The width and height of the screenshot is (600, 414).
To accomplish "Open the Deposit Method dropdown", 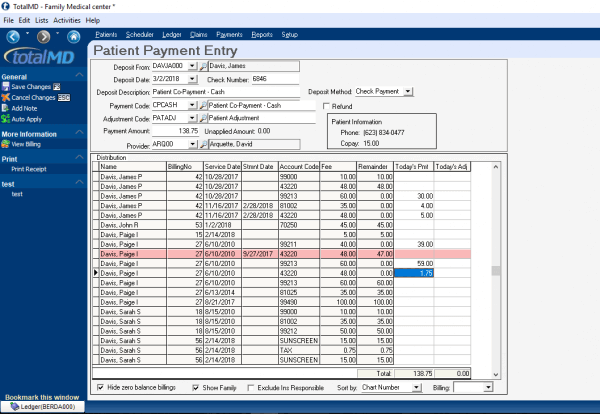I will point(408,91).
